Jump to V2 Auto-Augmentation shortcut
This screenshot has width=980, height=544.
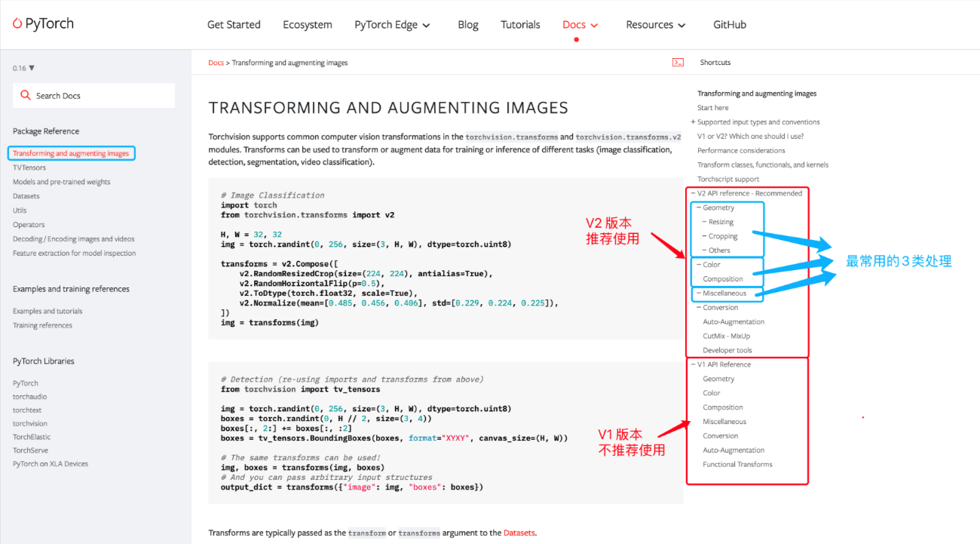[733, 322]
